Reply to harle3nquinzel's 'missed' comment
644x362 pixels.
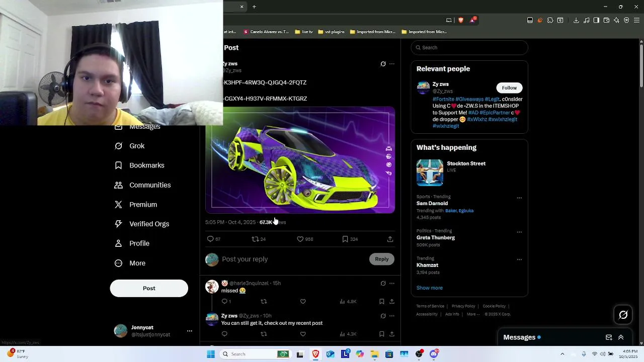coord(224,302)
